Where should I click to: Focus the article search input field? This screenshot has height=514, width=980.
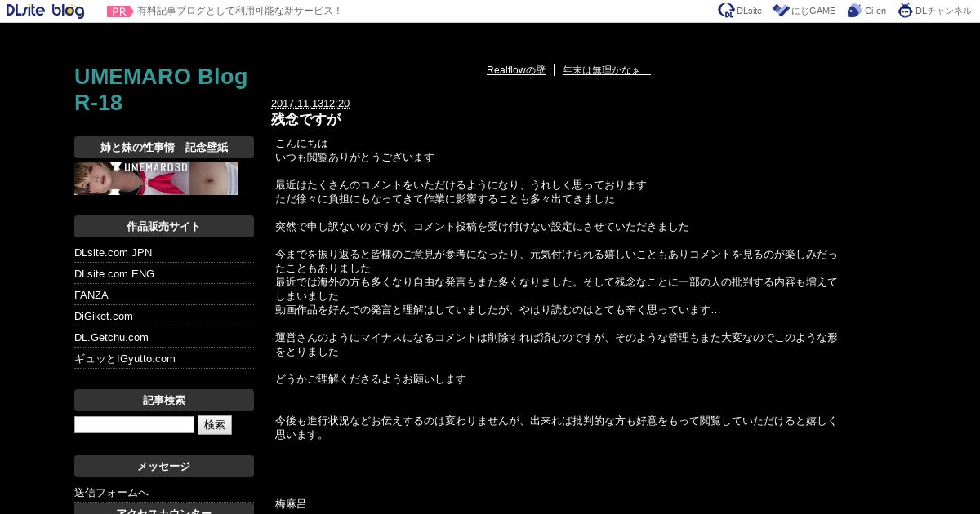tap(134, 425)
